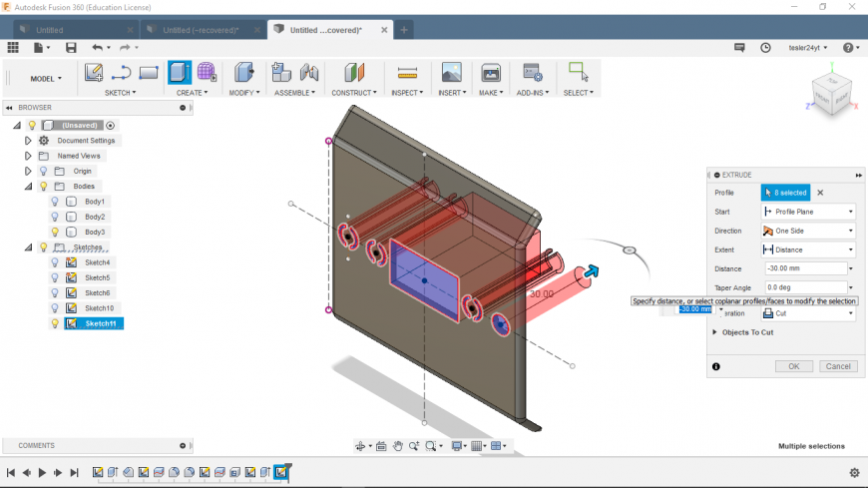Open the Data Panel grid icon
868x488 pixels.
pos(13,47)
